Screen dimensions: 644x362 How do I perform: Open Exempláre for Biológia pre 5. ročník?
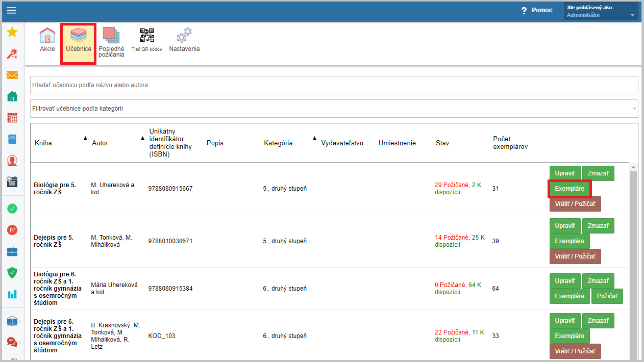(x=569, y=189)
